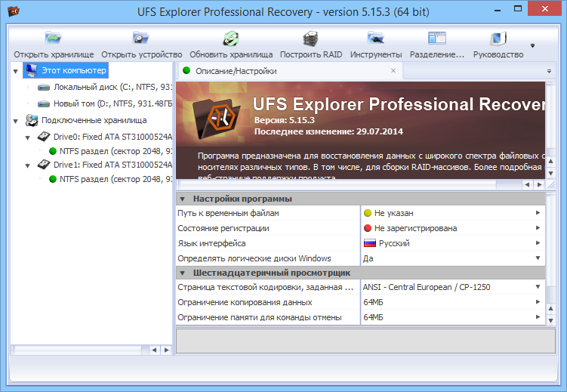567x392 pixels.
Task: Open the Руководство manual icon
Action: (x=498, y=39)
